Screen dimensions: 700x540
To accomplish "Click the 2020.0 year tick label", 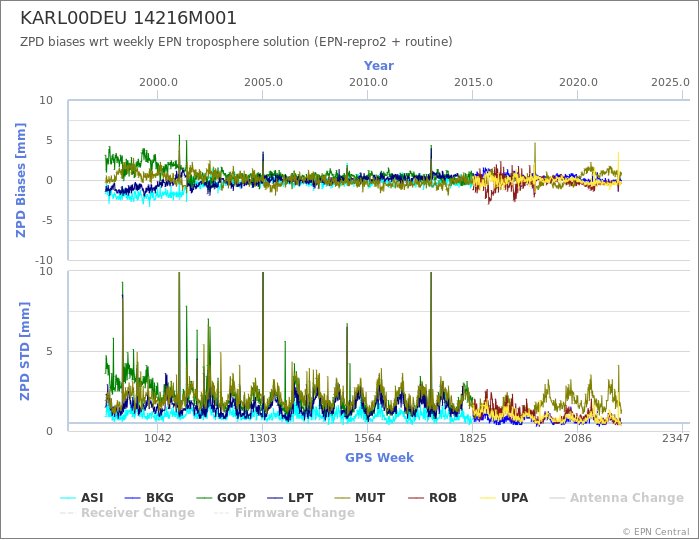I will pyautogui.click(x=578, y=83).
